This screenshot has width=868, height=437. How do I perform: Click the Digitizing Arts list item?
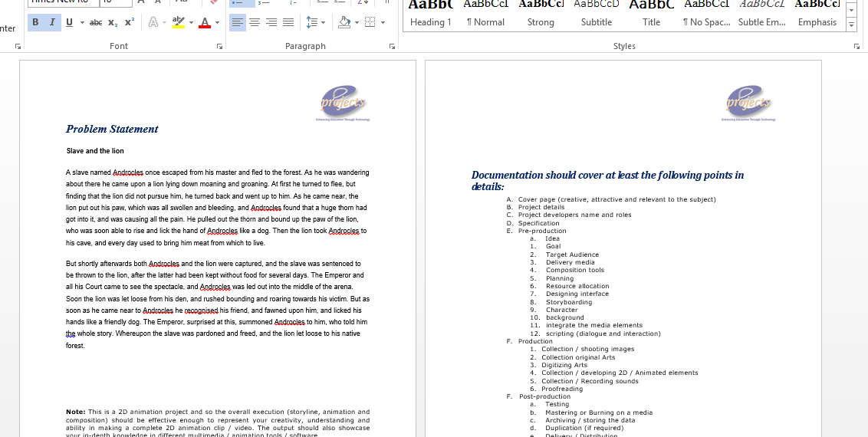[564, 365]
